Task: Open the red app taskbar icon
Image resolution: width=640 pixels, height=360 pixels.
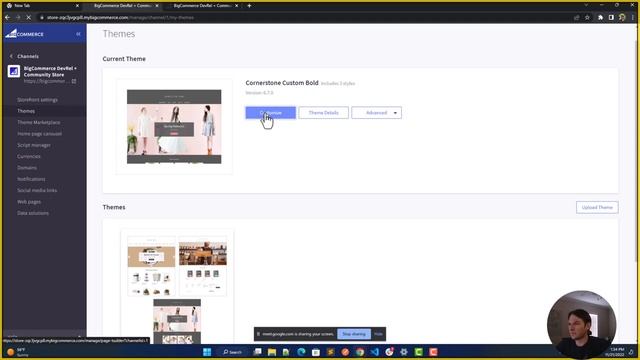Action: click(433, 352)
